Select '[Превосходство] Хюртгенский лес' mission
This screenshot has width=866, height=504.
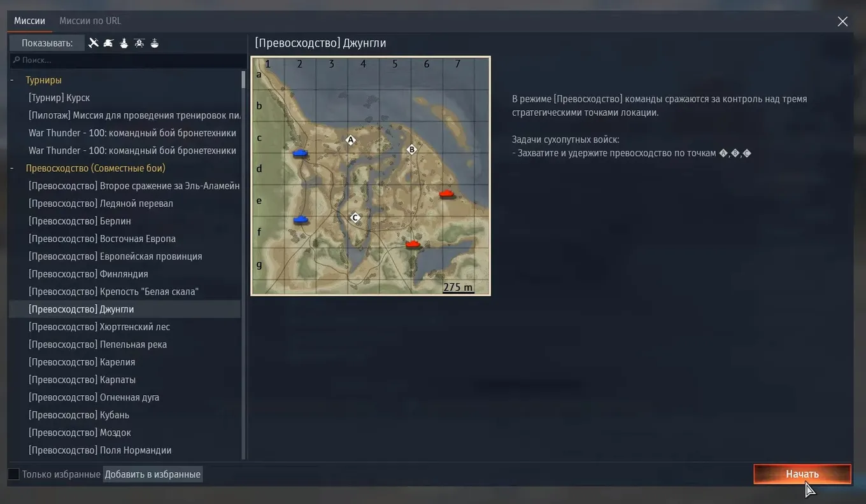(x=125, y=326)
